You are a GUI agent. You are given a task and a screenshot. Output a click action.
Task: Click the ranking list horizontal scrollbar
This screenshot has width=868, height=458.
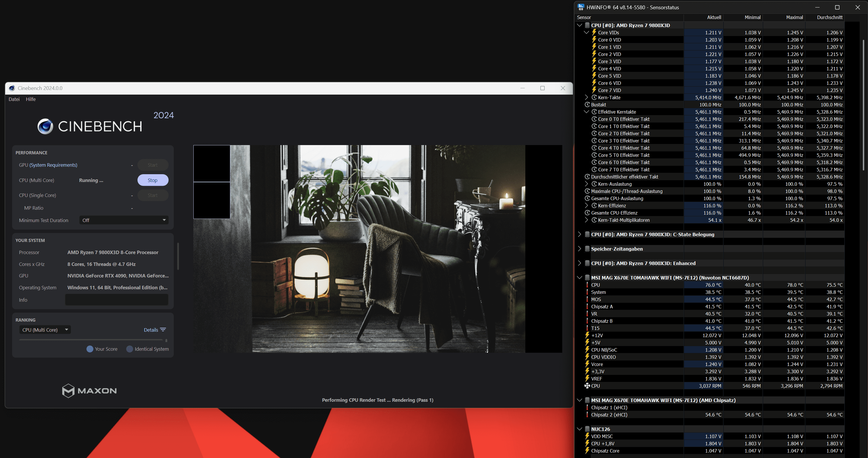point(91,340)
